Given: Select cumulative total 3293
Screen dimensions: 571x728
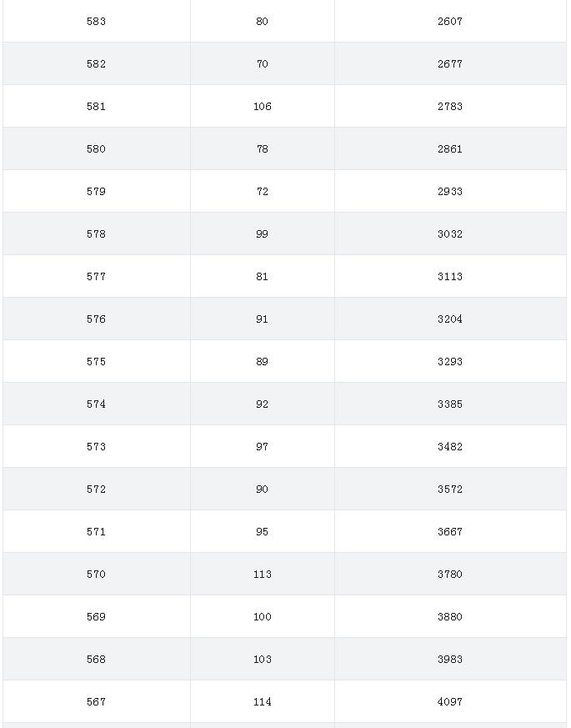Looking at the screenshot, I should point(450,361).
